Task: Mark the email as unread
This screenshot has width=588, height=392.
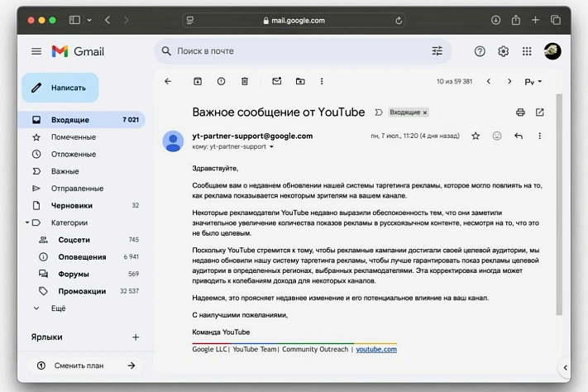Action: (277, 81)
